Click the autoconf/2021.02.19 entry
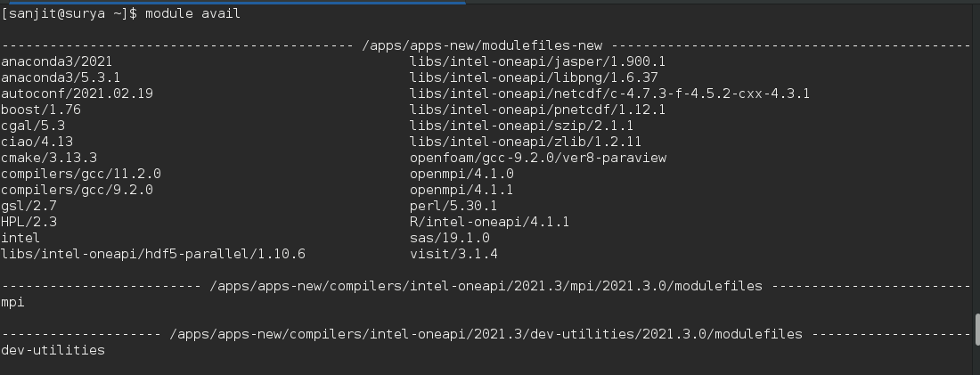The image size is (980, 375). click(77, 94)
